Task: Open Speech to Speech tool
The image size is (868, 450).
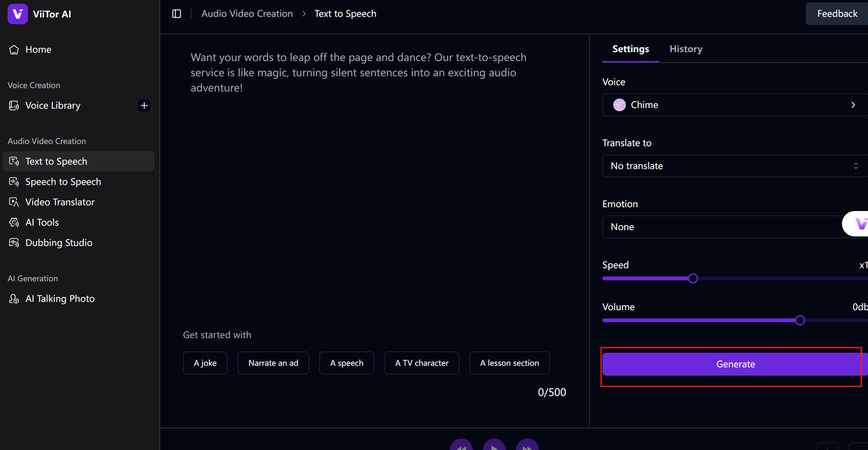Action: click(62, 182)
